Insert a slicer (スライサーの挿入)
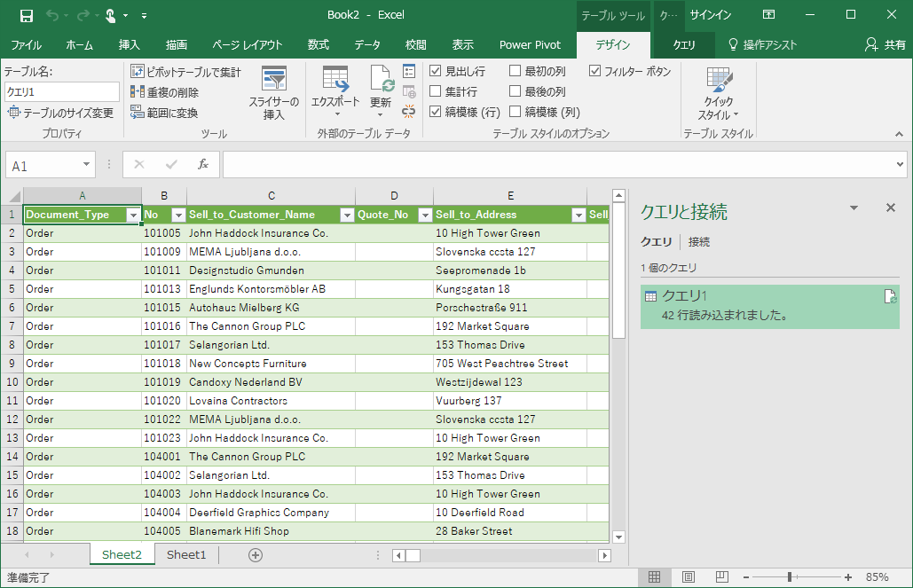The image size is (913, 588). 273,92
